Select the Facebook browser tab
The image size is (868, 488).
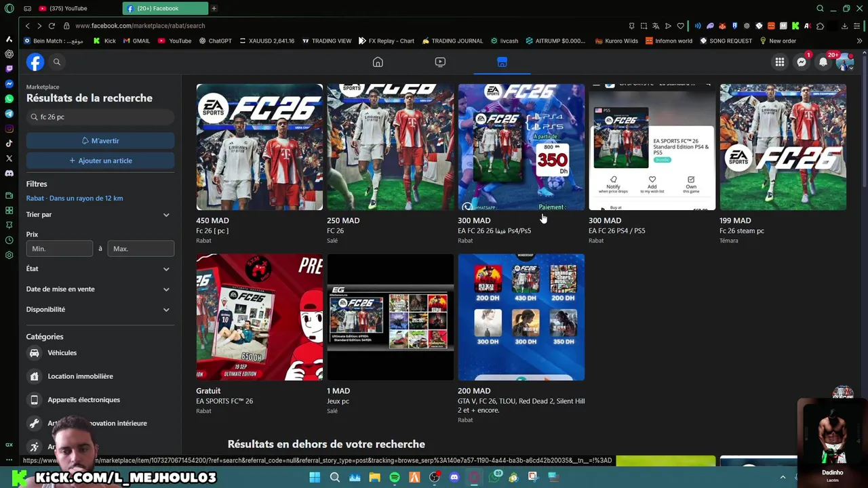[x=166, y=8]
